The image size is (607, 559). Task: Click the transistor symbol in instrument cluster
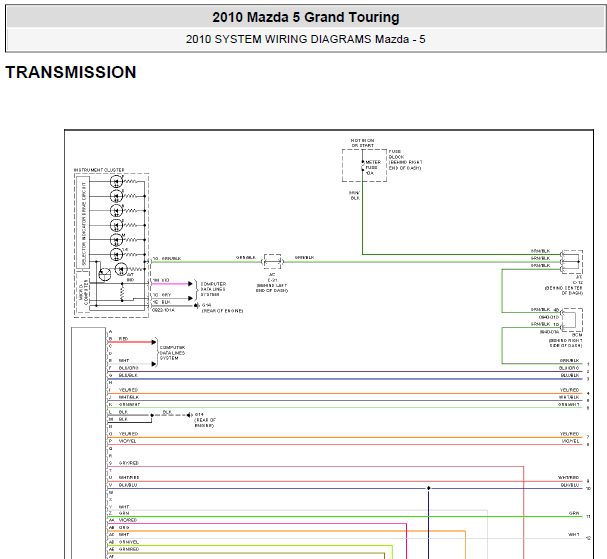[x=105, y=274]
